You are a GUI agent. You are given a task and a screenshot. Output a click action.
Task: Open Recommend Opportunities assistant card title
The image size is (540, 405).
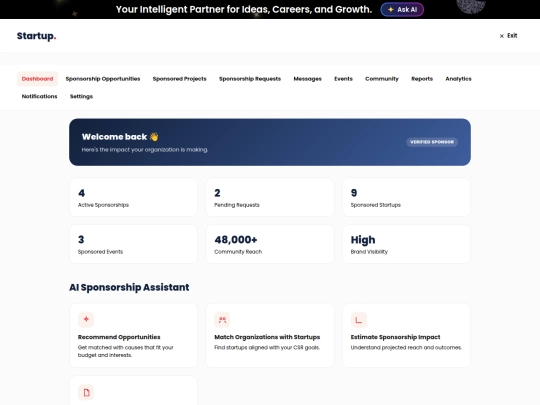(x=119, y=337)
